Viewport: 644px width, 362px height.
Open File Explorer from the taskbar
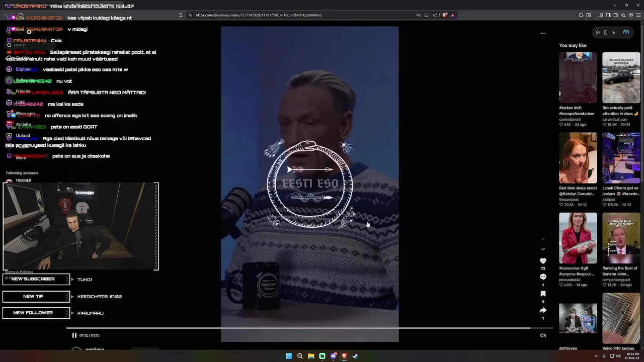pyautogui.click(x=311, y=356)
